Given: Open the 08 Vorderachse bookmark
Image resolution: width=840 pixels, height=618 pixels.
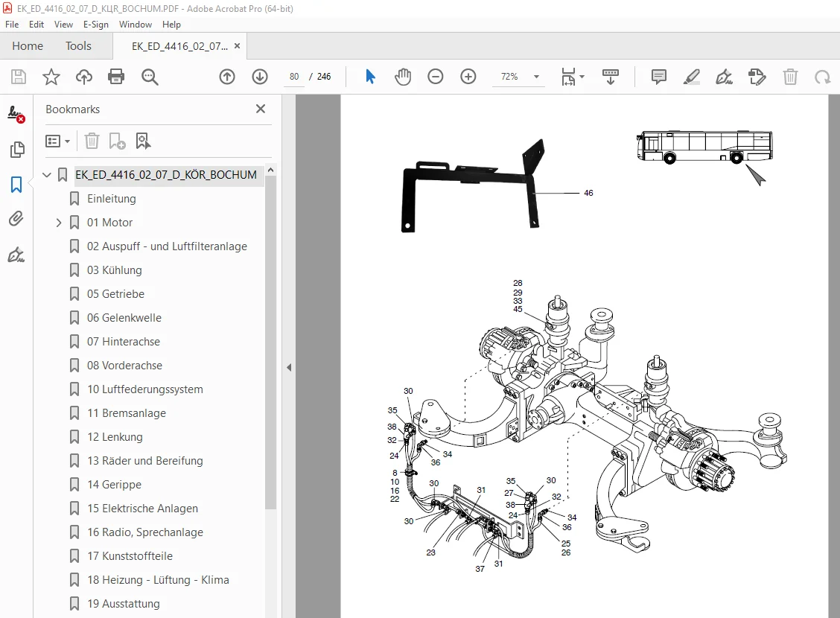Looking at the screenshot, I should coord(125,366).
